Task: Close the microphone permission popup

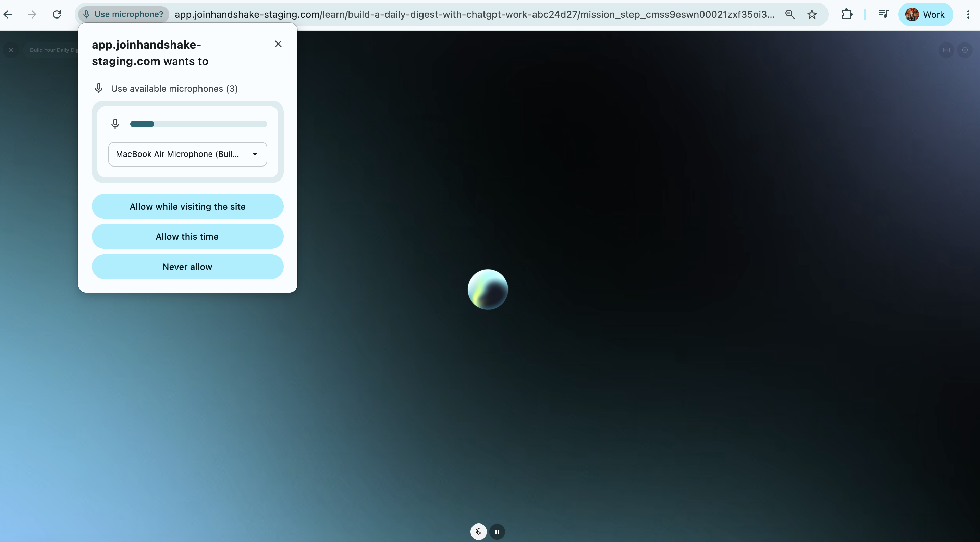Action: (278, 44)
